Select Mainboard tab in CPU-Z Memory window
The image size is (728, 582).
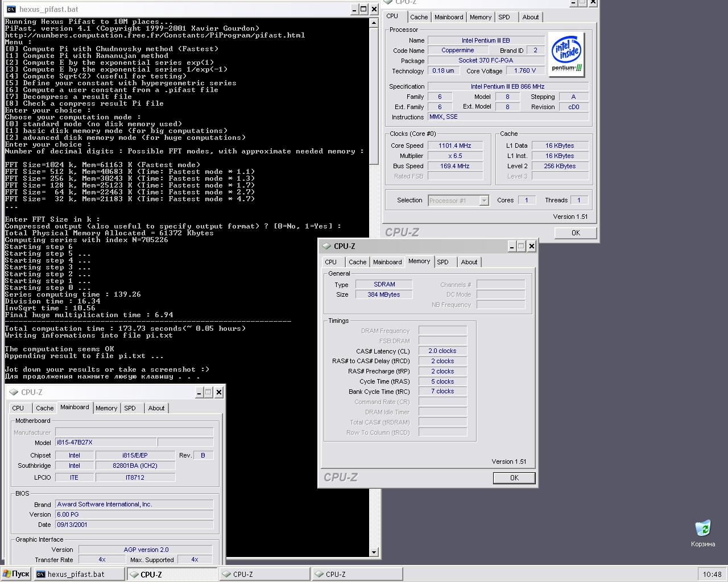(387, 262)
